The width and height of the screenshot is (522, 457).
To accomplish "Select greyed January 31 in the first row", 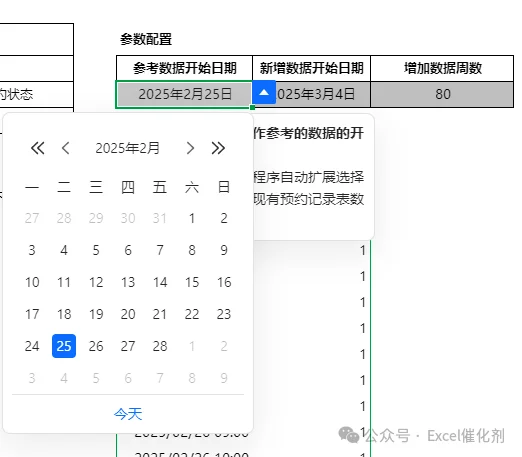I will 160,218.
